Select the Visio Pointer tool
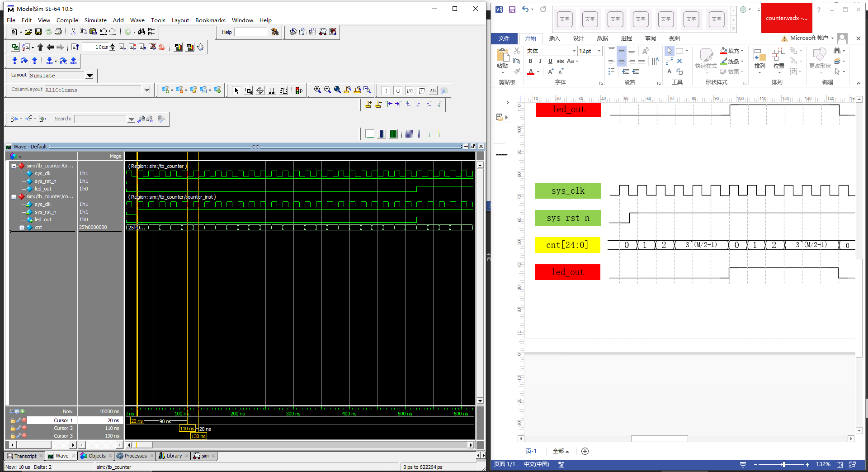Screen dimensions: 868x472 tap(670, 51)
